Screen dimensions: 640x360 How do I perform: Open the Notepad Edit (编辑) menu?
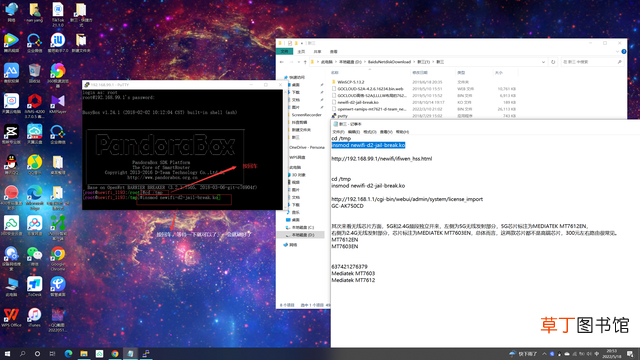(x=353, y=132)
